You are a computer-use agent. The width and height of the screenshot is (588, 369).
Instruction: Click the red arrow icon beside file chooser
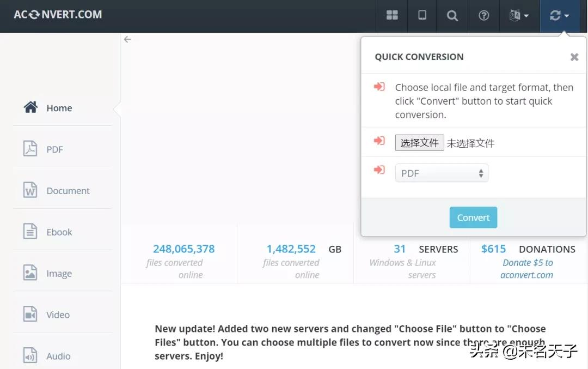pos(379,141)
